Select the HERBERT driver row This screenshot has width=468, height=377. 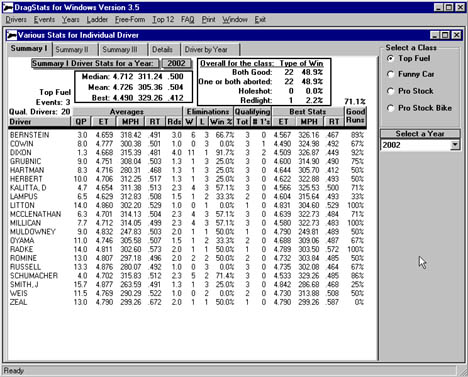(187, 179)
